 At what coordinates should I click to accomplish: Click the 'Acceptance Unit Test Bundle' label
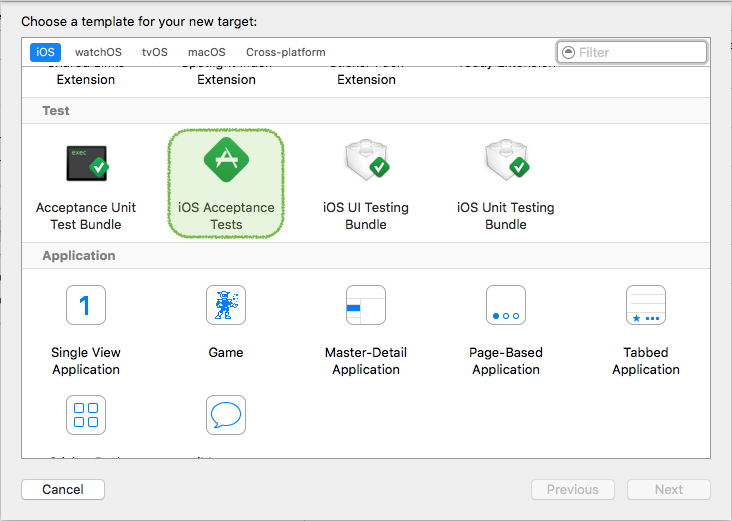[x=86, y=216]
